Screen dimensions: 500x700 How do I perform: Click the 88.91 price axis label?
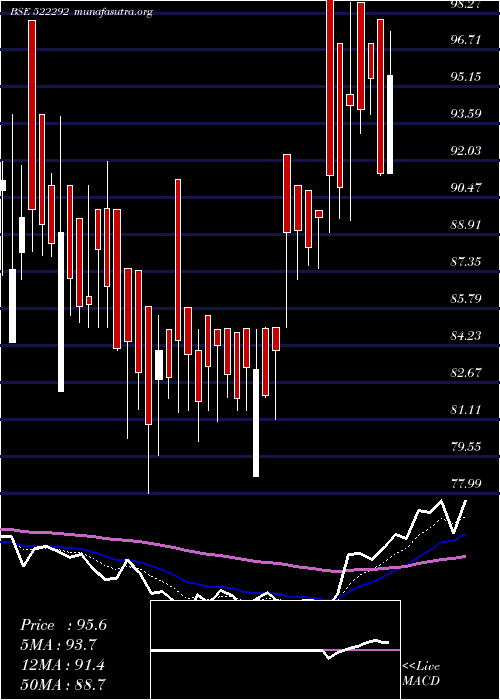click(x=466, y=225)
